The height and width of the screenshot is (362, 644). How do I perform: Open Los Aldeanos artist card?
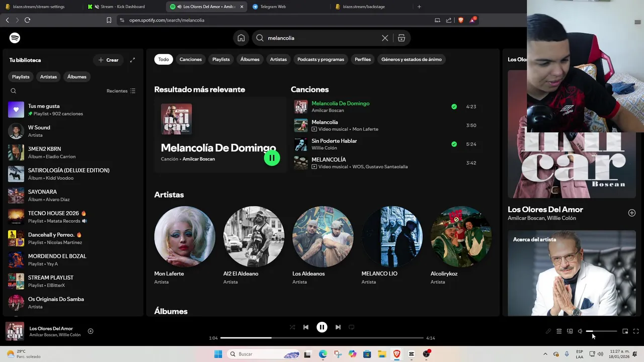[323, 245]
